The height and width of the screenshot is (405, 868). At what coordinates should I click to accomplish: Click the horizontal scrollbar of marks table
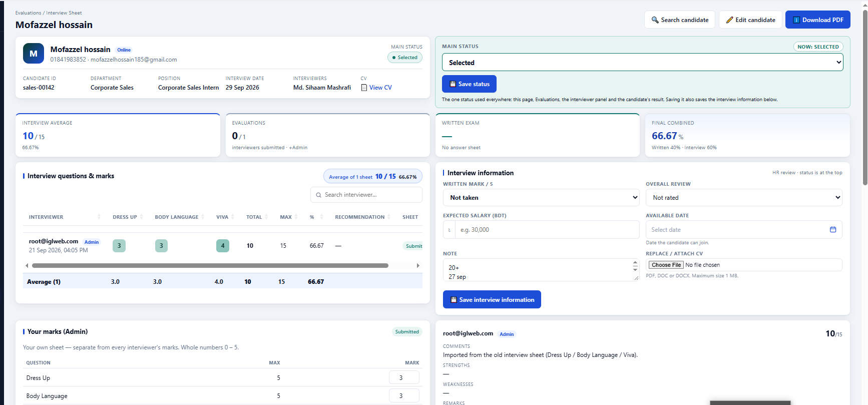pyautogui.click(x=210, y=265)
